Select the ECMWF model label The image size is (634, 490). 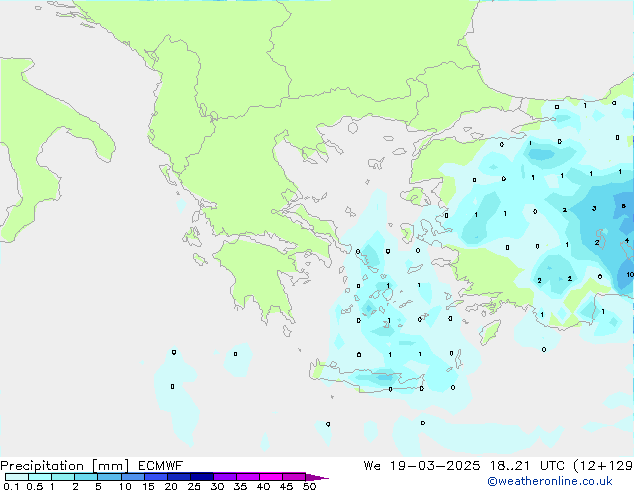click(x=161, y=466)
